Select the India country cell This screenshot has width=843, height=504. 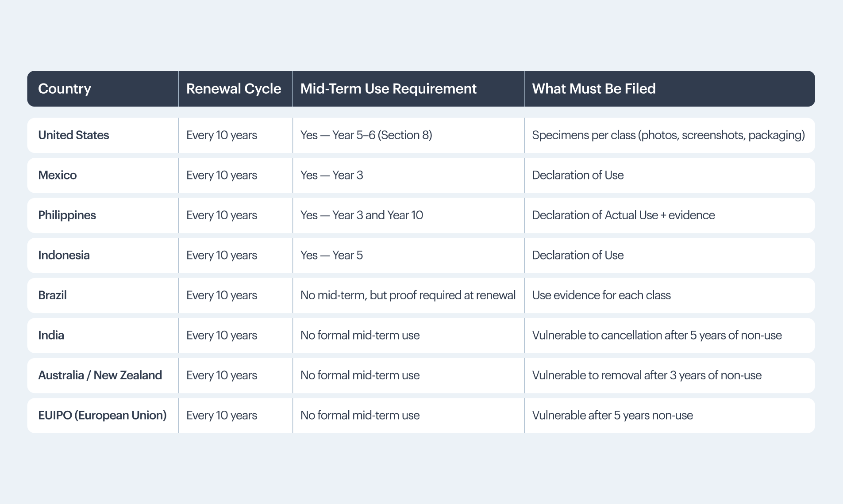click(51, 335)
